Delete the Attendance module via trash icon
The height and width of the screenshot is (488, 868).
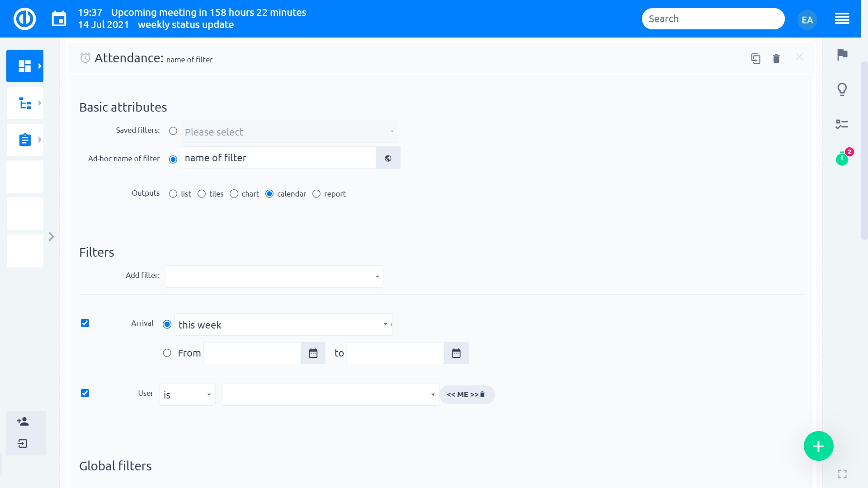[776, 58]
